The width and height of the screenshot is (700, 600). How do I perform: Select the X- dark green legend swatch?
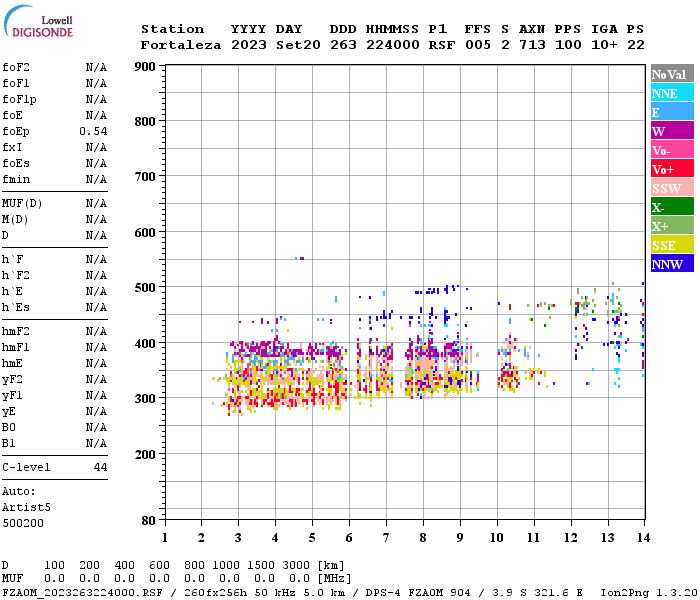pyautogui.click(x=672, y=207)
